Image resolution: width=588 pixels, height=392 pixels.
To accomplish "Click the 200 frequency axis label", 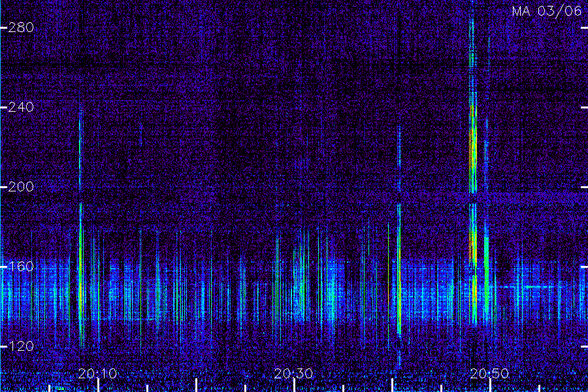I will click(21, 187).
